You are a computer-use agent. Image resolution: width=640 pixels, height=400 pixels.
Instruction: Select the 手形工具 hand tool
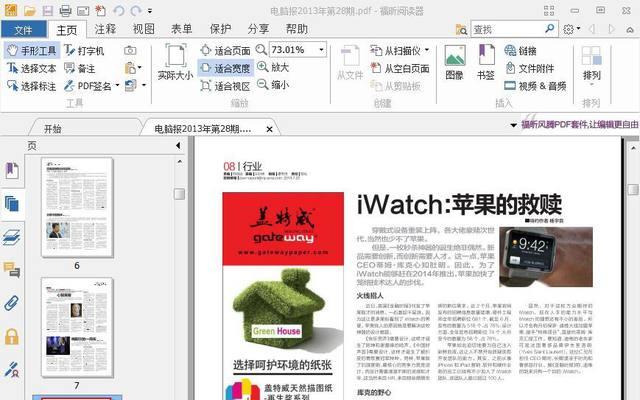[31, 50]
